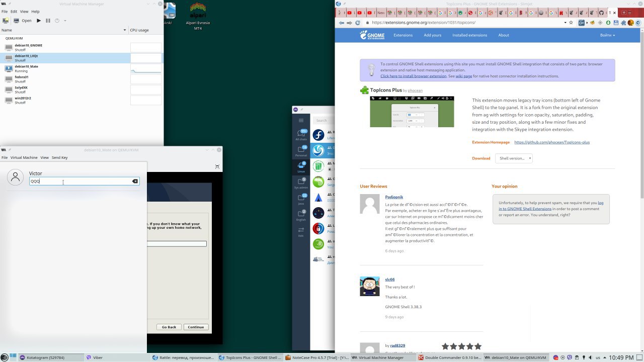The height and width of the screenshot is (362, 644).
Task: Click the Victor user avatar icon
Action: (16, 177)
